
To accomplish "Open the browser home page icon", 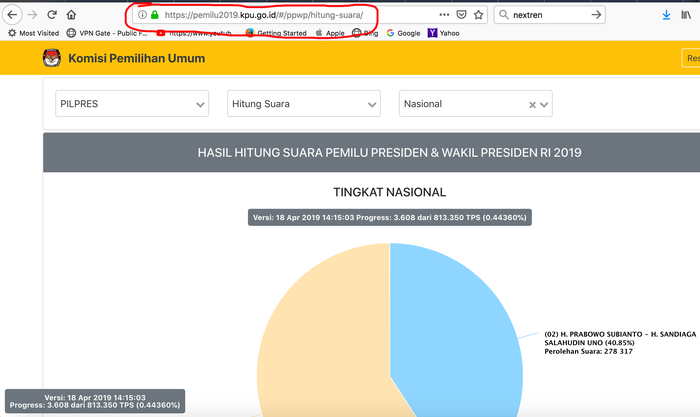I will 71,15.
